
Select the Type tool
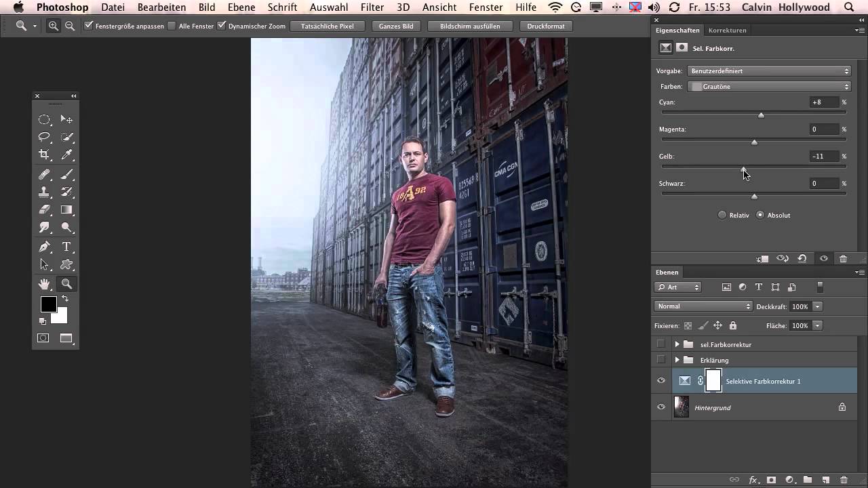pos(66,247)
